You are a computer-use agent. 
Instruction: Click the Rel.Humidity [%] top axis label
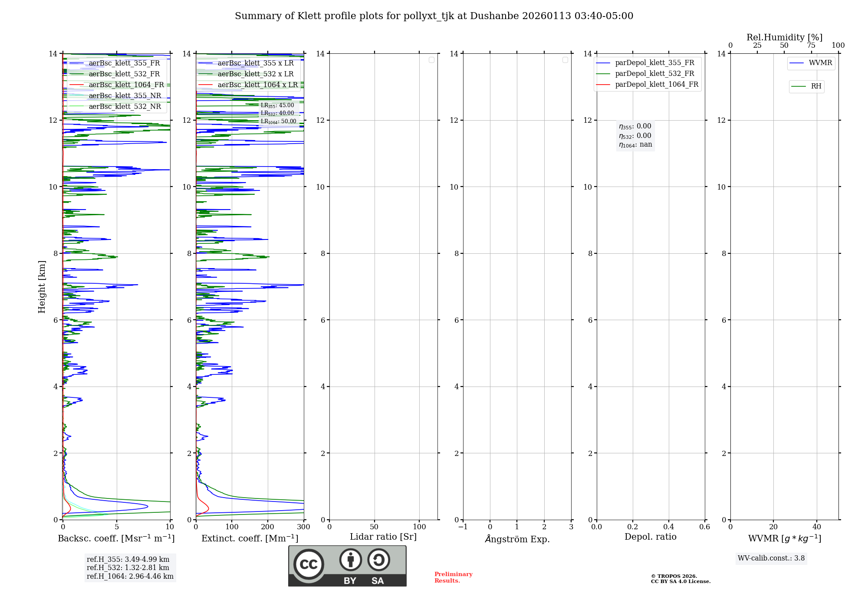[x=784, y=37]
